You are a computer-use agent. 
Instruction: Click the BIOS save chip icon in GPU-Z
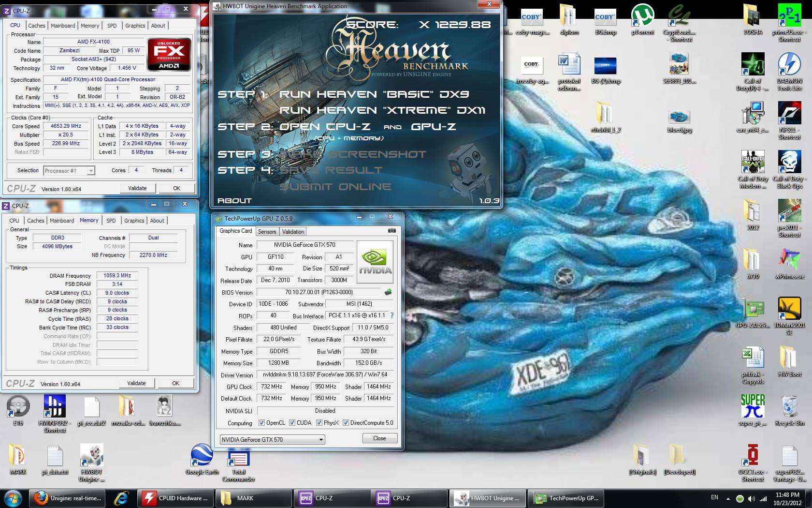coord(388,292)
